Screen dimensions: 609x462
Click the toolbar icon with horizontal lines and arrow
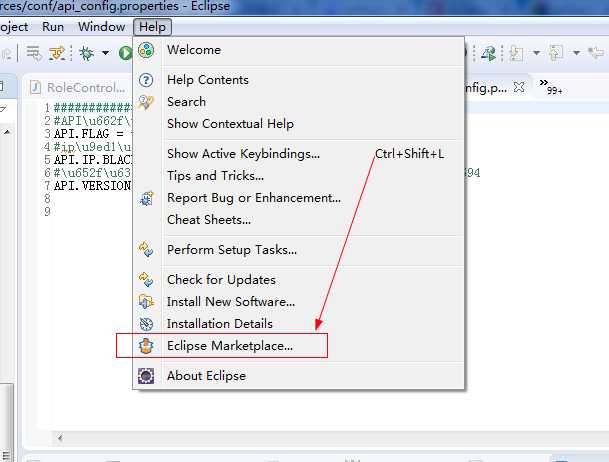[x=34, y=53]
